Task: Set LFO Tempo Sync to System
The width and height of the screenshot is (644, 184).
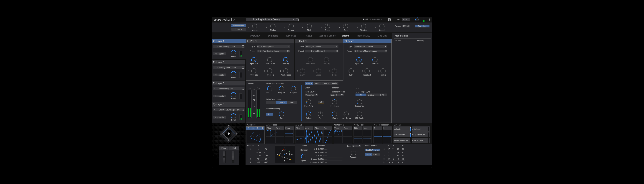Action: click(371, 95)
